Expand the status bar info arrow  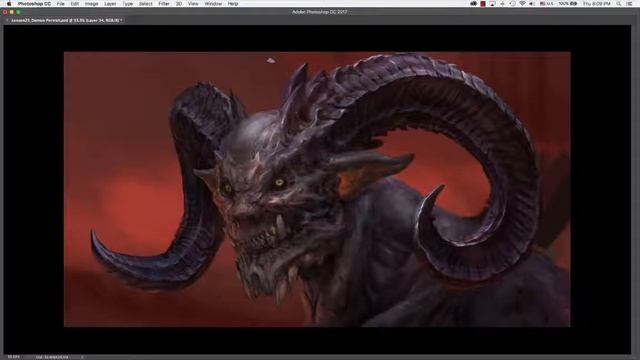(x=82, y=357)
